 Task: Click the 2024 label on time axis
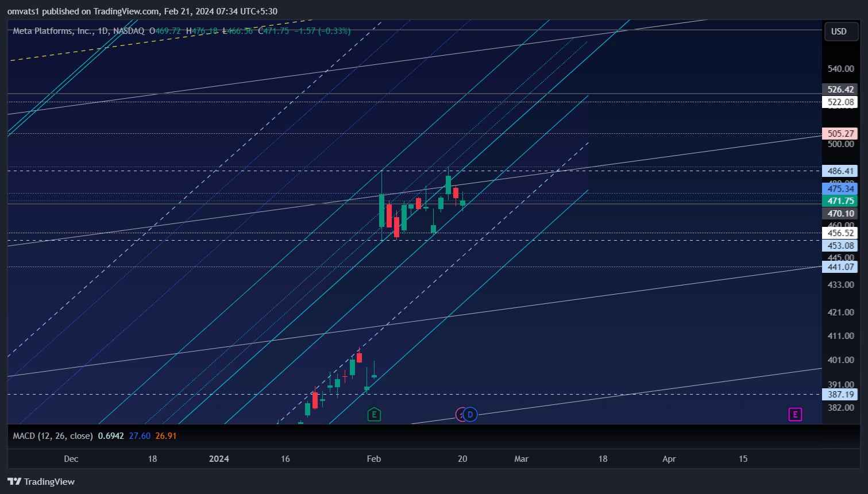pyautogui.click(x=219, y=459)
